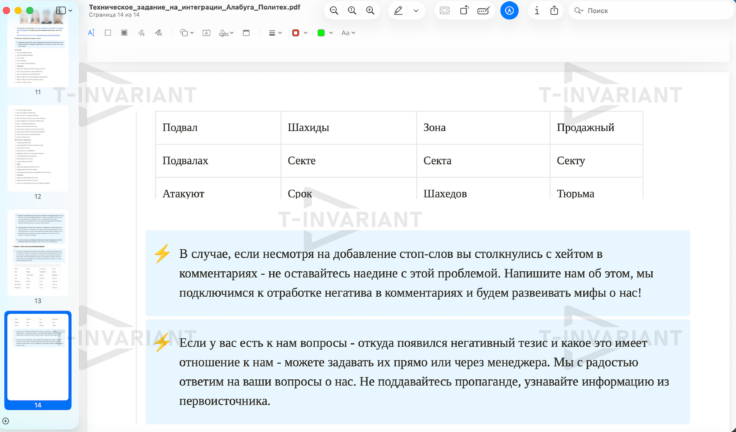Activate the Sketch drawing tool

pos(141,33)
